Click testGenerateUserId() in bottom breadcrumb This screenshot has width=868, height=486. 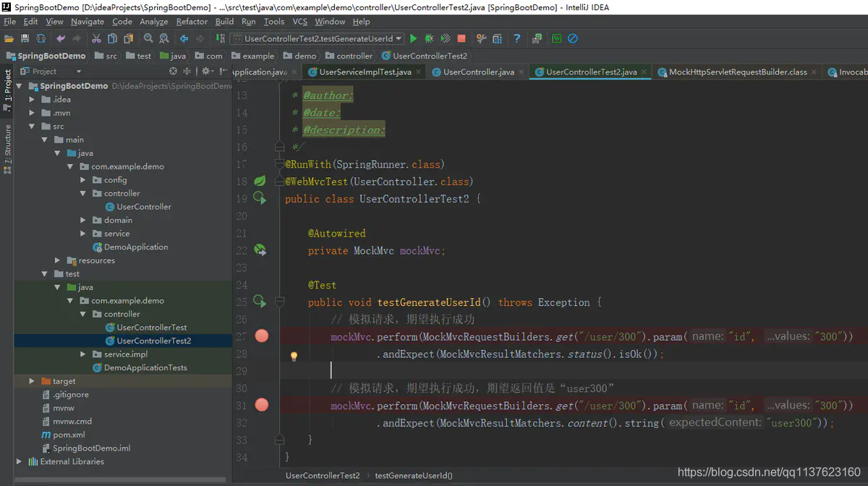click(x=414, y=476)
